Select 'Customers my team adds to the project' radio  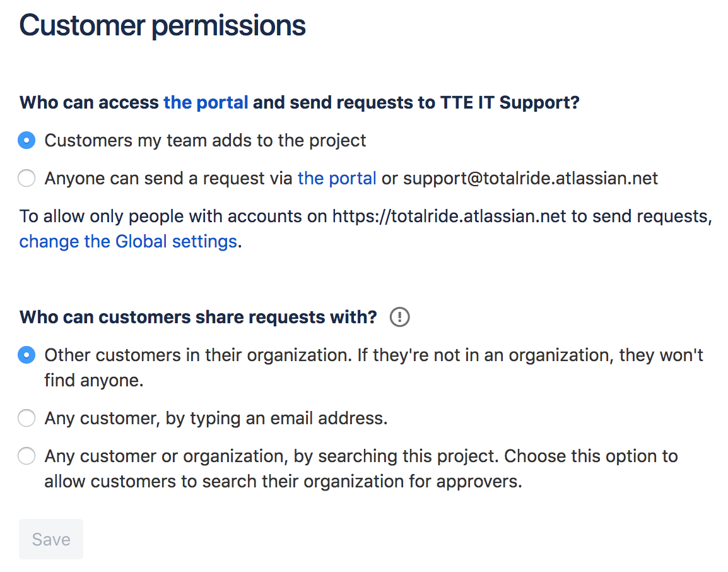click(26, 140)
